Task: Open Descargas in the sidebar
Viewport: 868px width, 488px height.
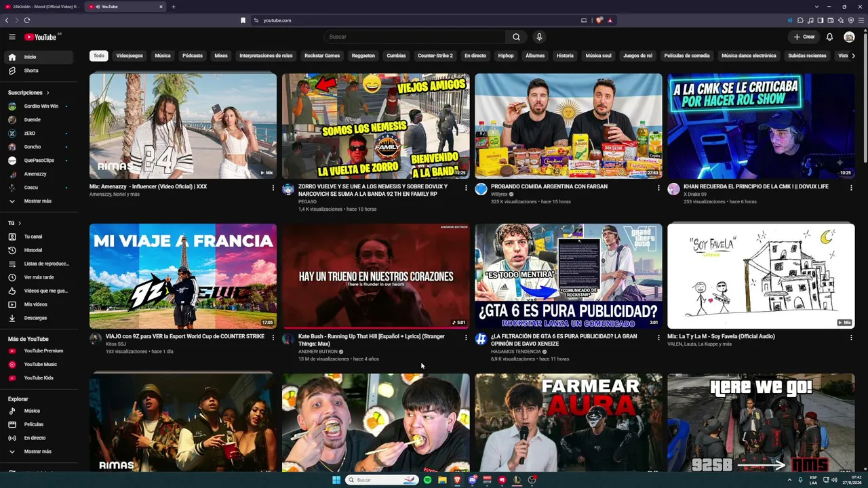Action: (39, 318)
